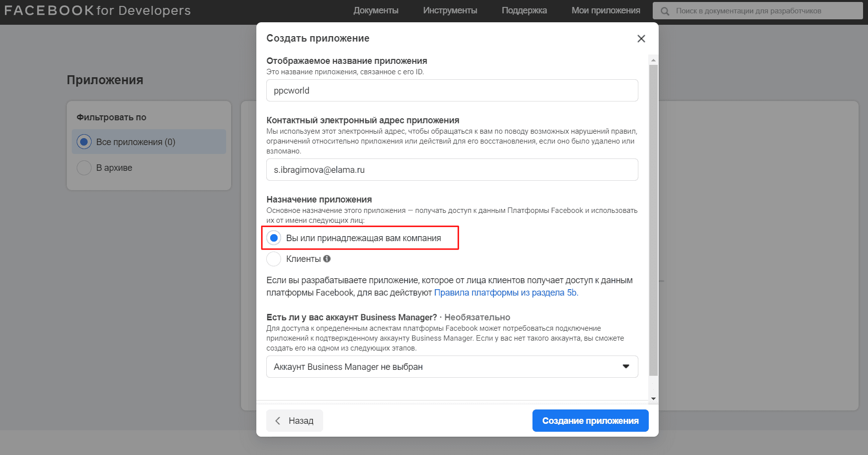Click Есть ли у вас аккаунт Business Manager heading
The image size is (868, 455).
(351, 317)
